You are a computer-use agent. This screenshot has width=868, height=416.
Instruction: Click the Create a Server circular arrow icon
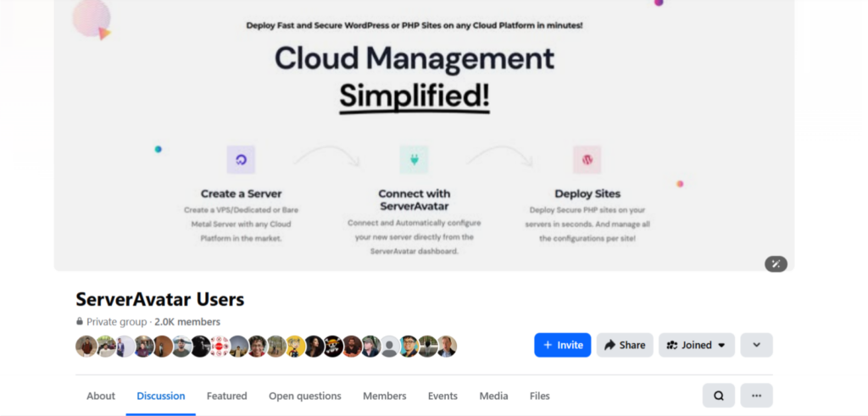pyautogui.click(x=241, y=160)
